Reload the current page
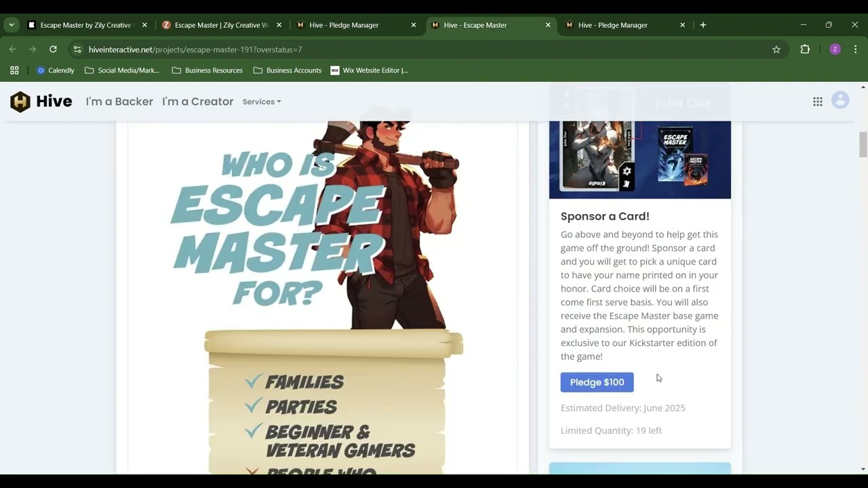Image resolution: width=868 pixels, height=488 pixels. 53,49
